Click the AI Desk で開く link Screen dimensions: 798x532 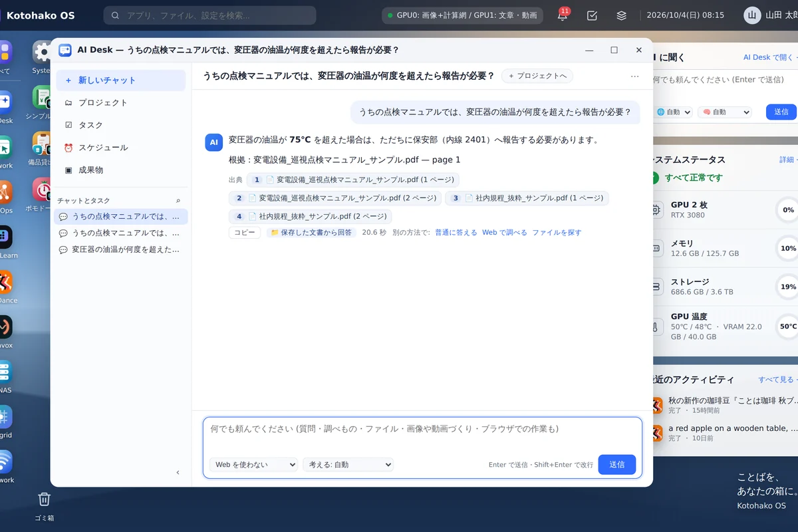click(770, 58)
